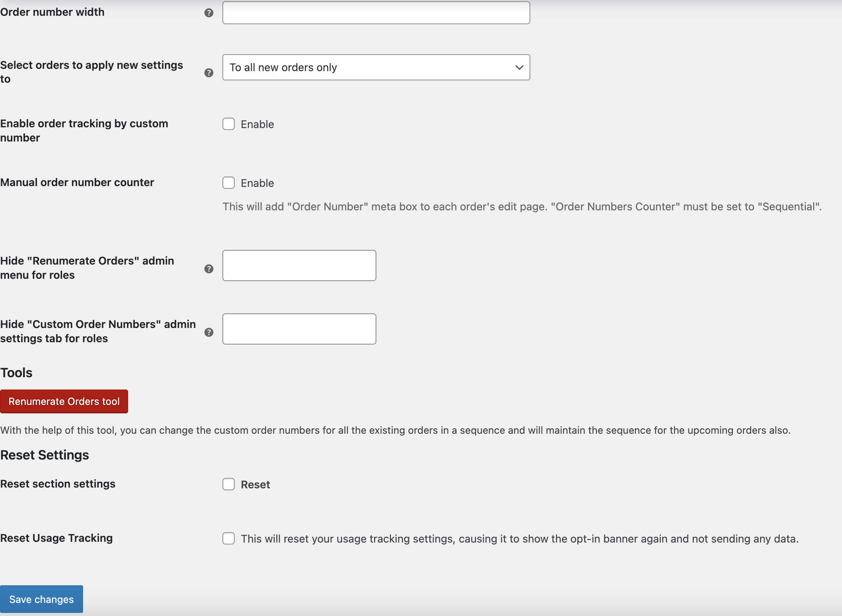Click the chevron arrow on the orders dropdown

point(518,67)
